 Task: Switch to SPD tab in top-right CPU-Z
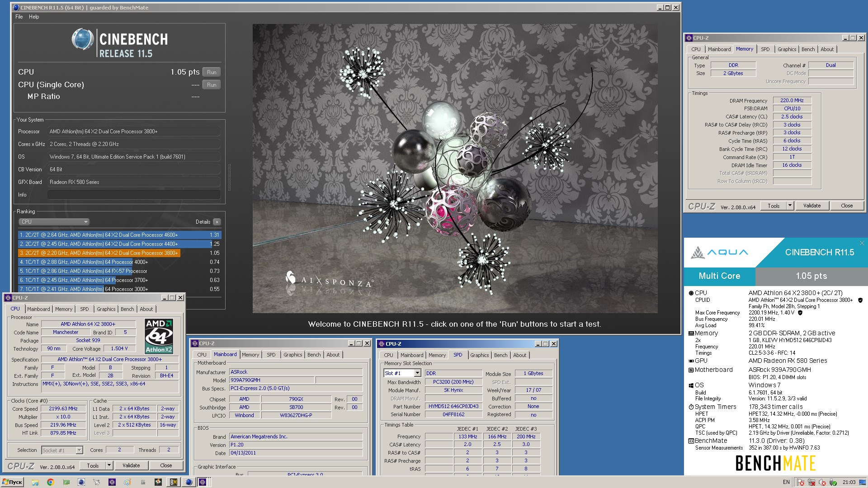point(765,49)
